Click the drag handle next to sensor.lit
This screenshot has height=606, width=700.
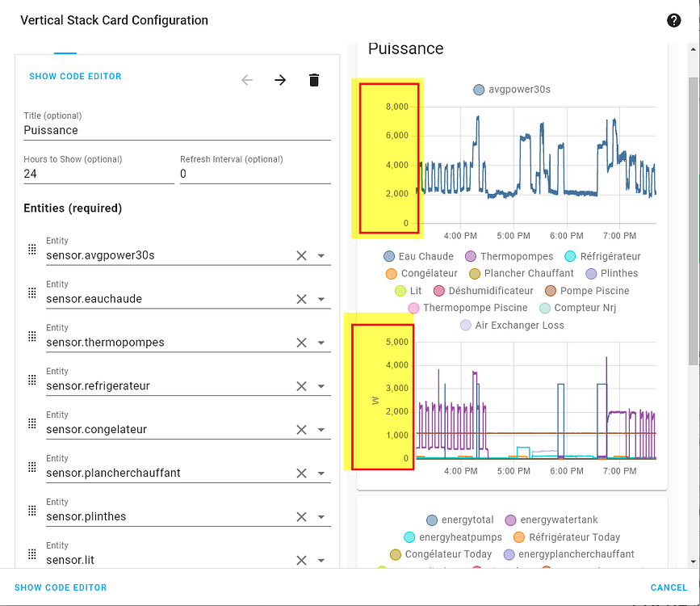[x=31, y=553]
